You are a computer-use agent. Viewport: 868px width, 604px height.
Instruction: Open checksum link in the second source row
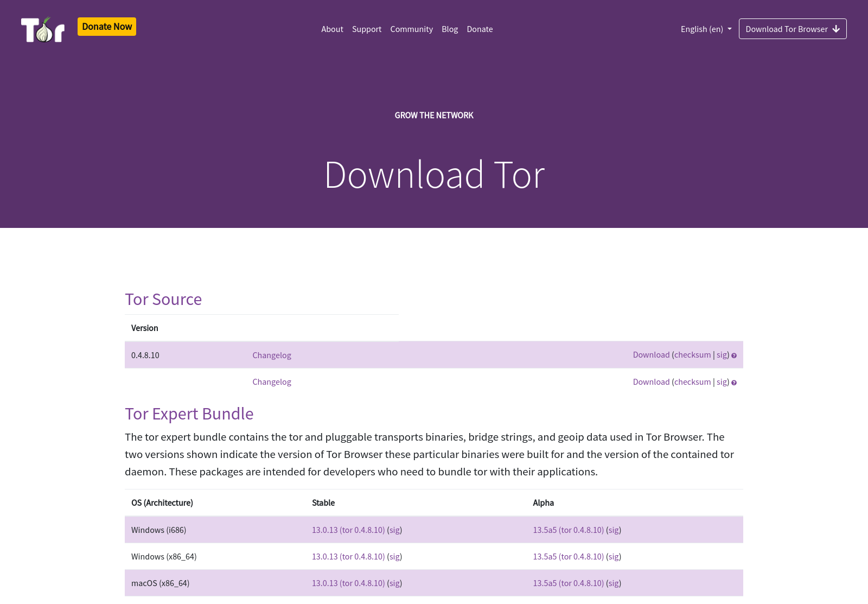click(x=692, y=382)
